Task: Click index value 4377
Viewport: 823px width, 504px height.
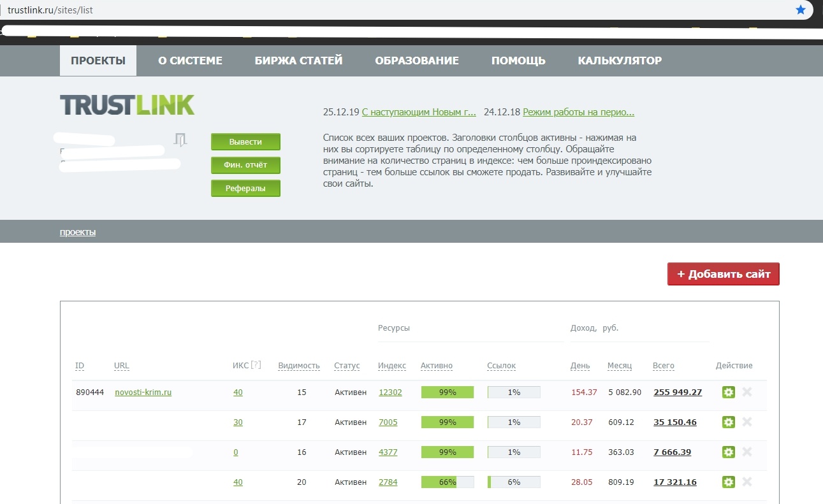Action: pyautogui.click(x=388, y=452)
